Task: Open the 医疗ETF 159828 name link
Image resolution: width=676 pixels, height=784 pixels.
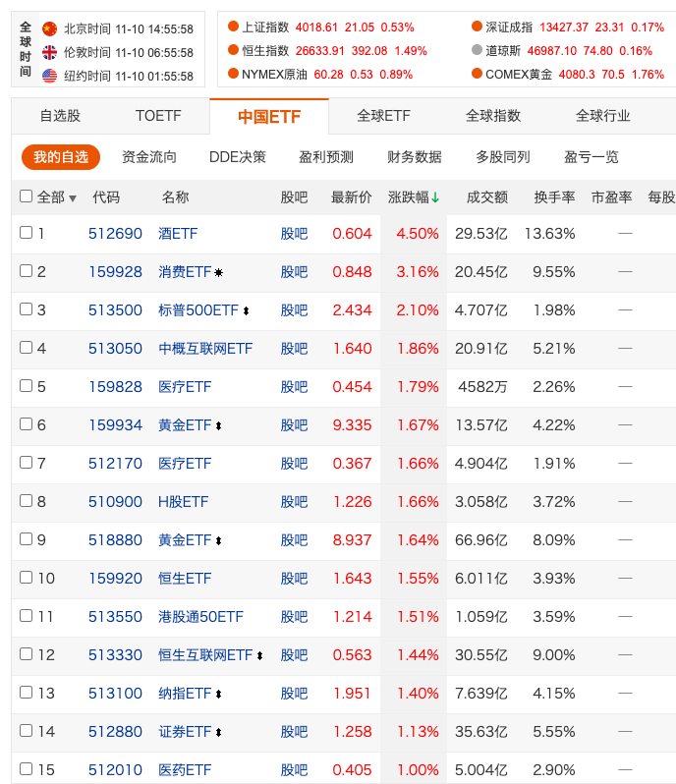Action: (x=185, y=387)
